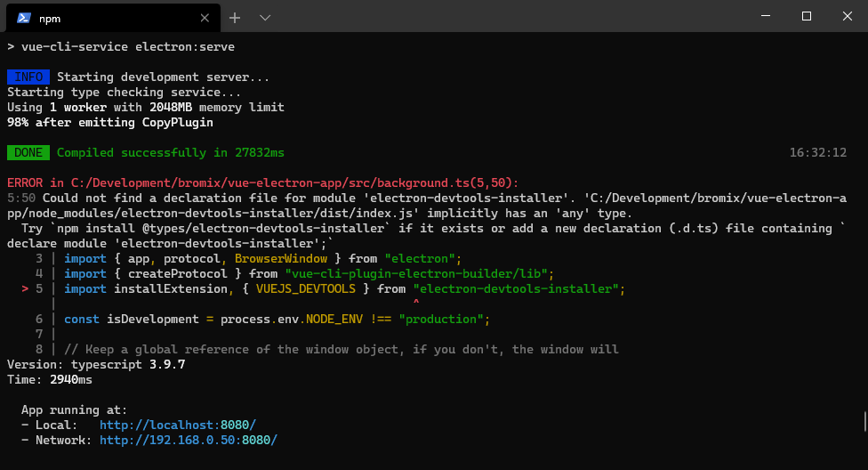The image size is (868, 470).
Task: Click the green DONE badge
Action: 28,153
